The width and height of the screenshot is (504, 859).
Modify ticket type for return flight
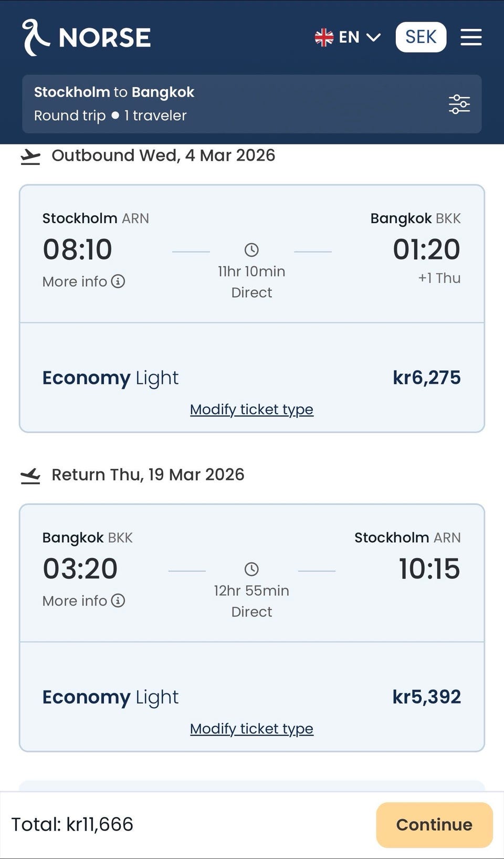(251, 729)
